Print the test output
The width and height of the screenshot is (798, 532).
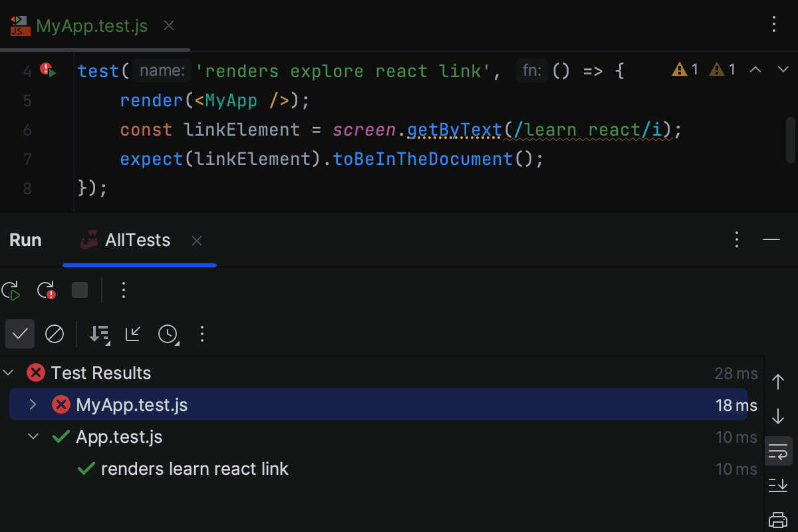tap(777, 519)
